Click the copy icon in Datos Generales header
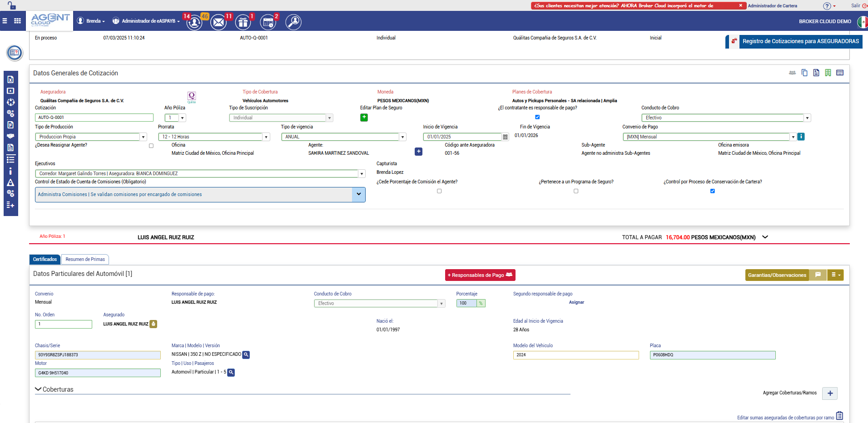This screenshot has width=868, height=423. pos(804,73)
